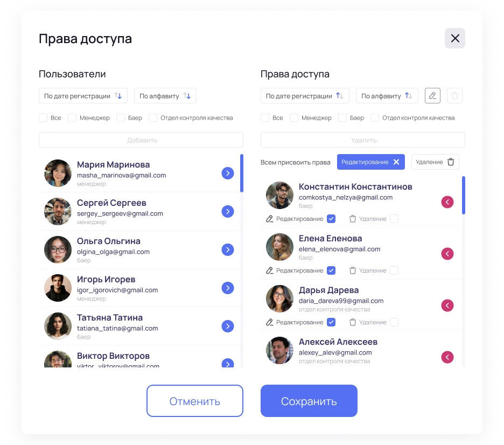Sort users list По алфавиту
This screenshot has width=504, height=445.
(165, 96)
